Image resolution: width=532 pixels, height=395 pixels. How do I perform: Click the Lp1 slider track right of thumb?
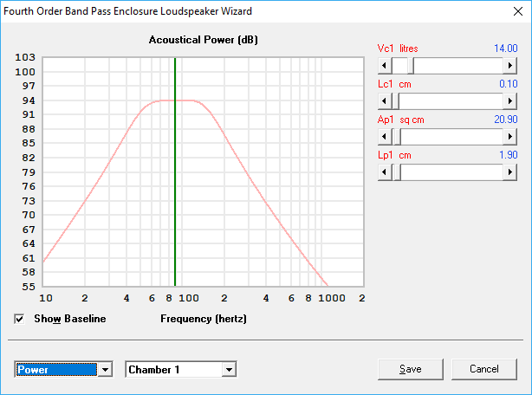(x=451, y=172)
